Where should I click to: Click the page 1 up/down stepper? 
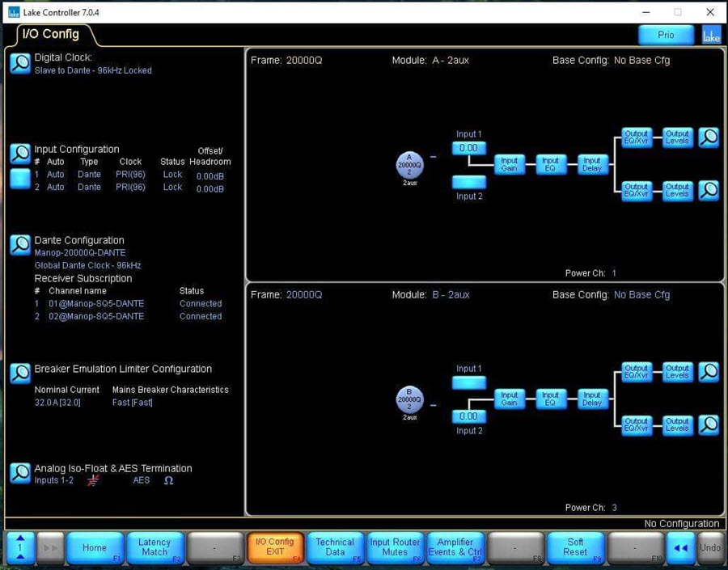tap(20, 548)
